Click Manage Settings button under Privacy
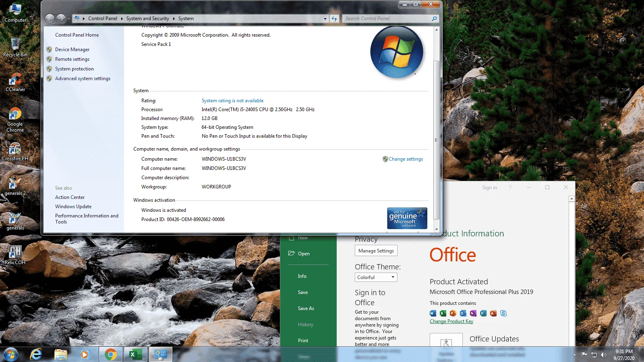644x362 pixels. click(x=376, y=251)
